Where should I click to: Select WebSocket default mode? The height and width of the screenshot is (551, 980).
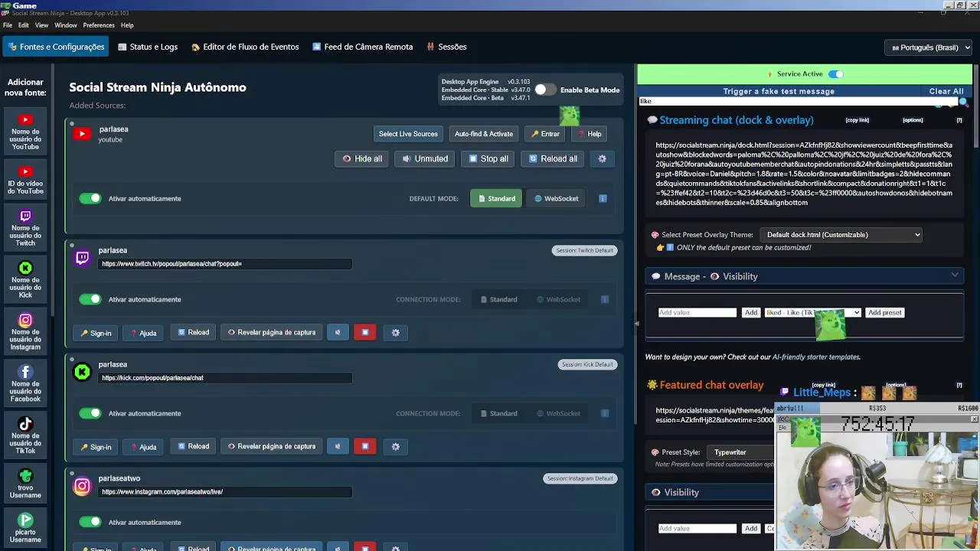tap(556, 198)
